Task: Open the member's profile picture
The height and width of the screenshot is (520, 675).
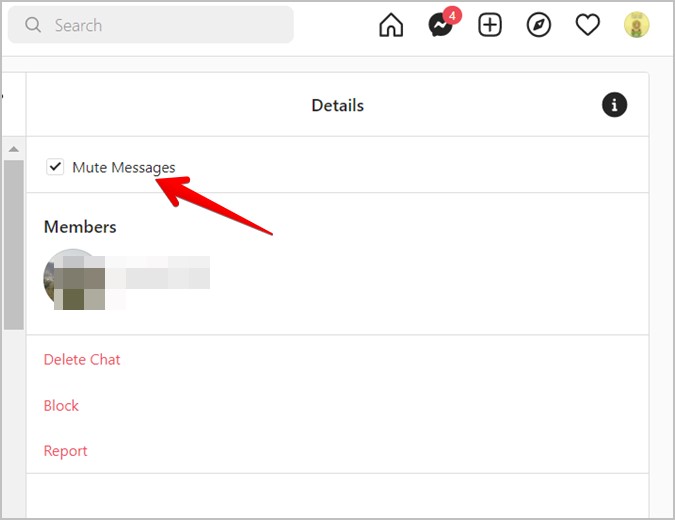Action: tap(73, 279)
